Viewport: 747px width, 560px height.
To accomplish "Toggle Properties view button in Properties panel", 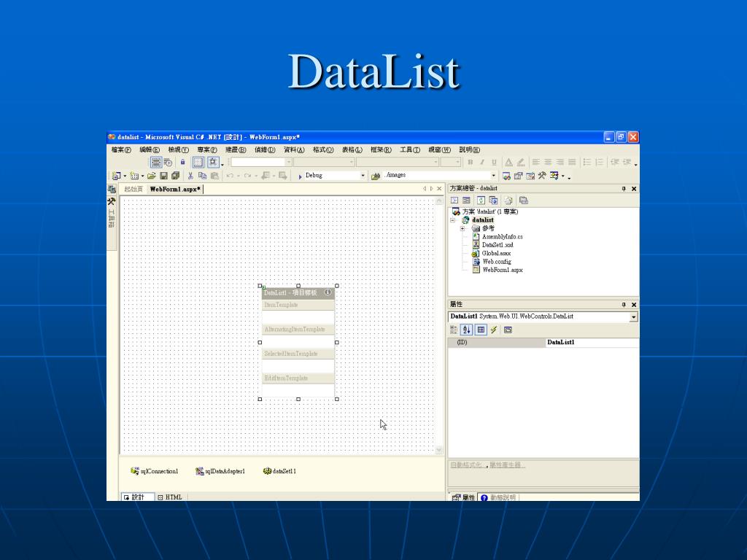I will [481, 330].
